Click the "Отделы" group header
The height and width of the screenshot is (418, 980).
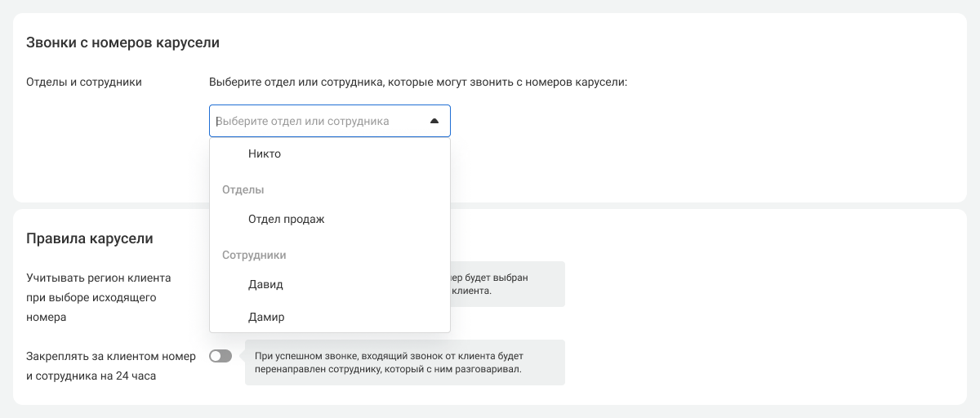[x=243, y=189]
